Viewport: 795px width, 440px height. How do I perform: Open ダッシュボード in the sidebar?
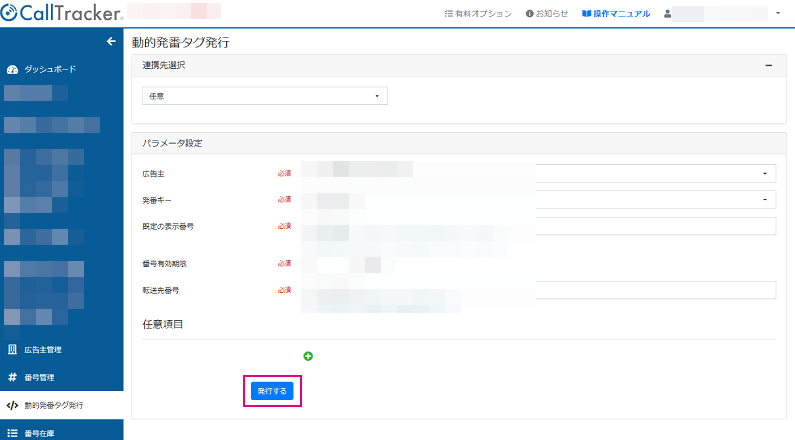click(x=50, y=69)
